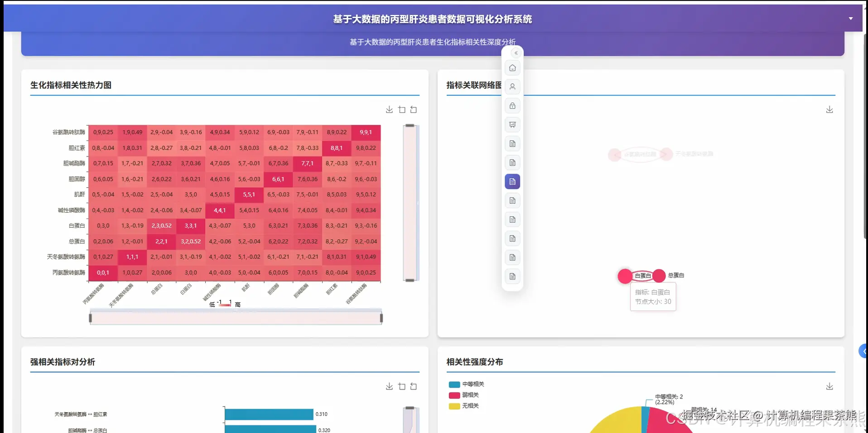
Task: Select the faded 谷氨酰转肽酶 network node
Action: coord(615,155)
